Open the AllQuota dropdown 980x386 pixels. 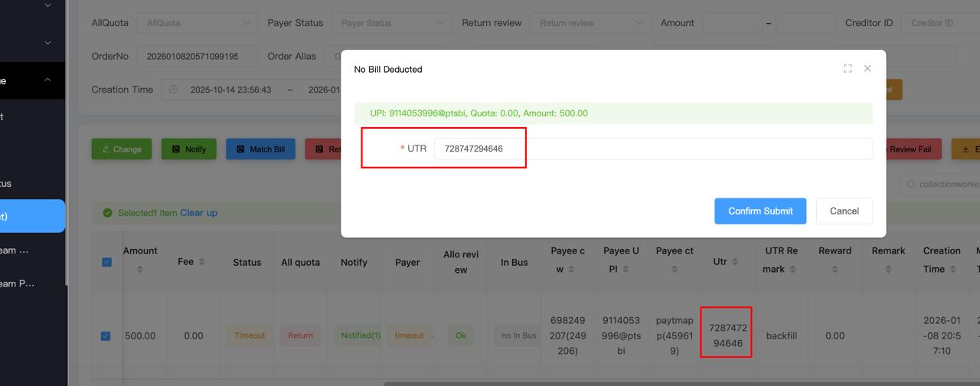(197, 23)
